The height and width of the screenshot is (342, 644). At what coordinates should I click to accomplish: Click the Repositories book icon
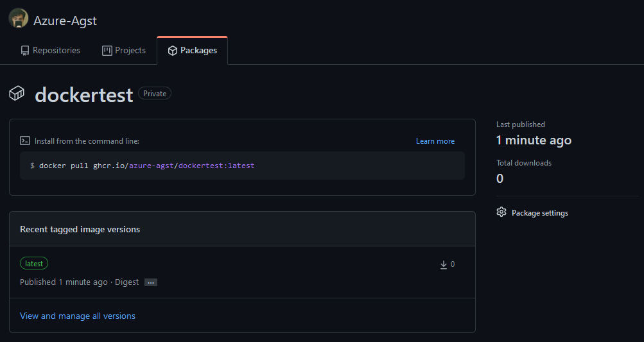(25, 51)
